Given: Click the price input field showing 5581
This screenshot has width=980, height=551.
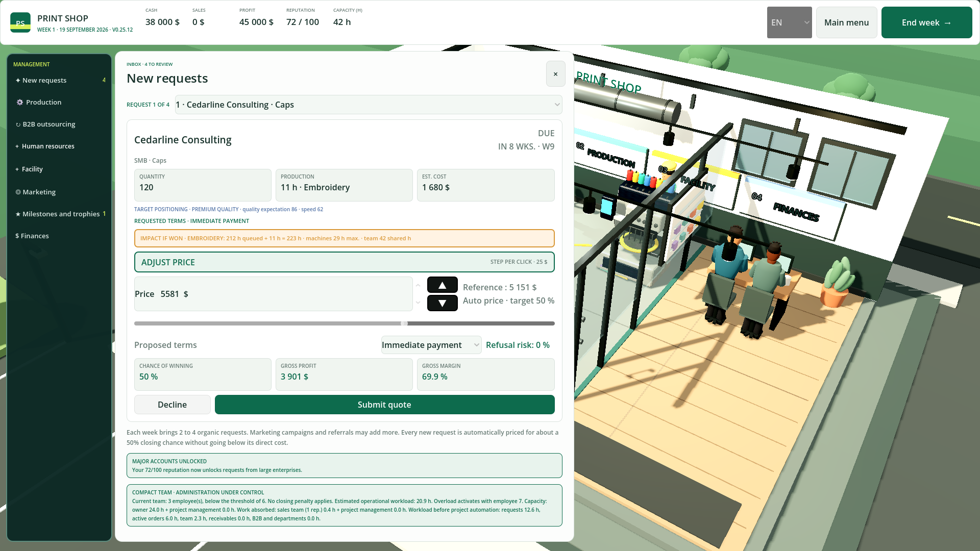Looking at the screenshot, I should tap(273, 294).
